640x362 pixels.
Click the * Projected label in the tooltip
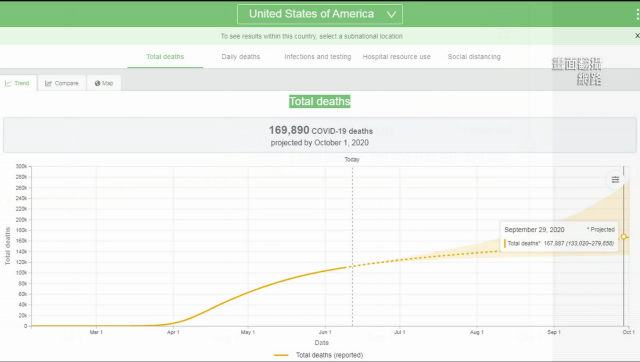coord(600,230)
